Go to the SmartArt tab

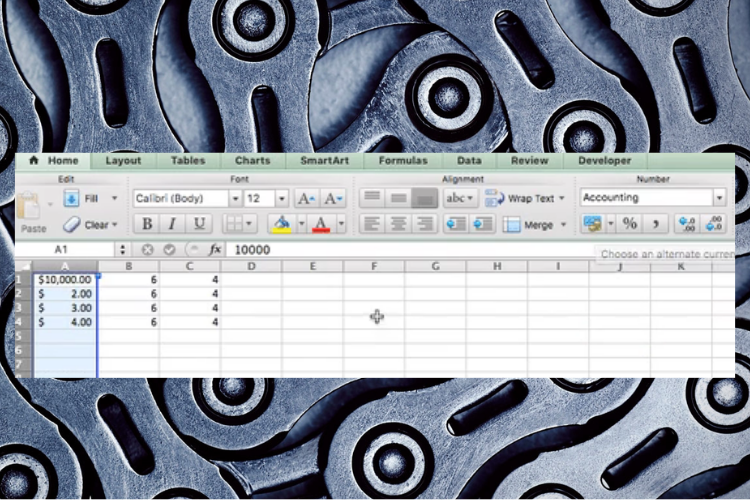[x=325, y=160]
